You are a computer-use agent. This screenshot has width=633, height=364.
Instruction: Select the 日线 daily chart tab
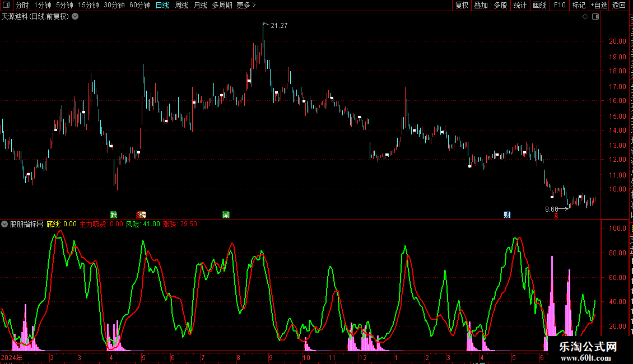click(162, 5)
